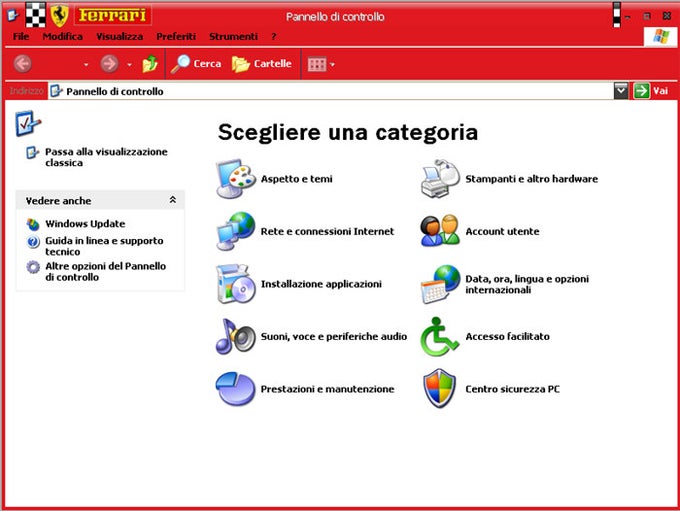Open the File menu
The height and width of the screenshot is (511, 680).
[21, 36]
